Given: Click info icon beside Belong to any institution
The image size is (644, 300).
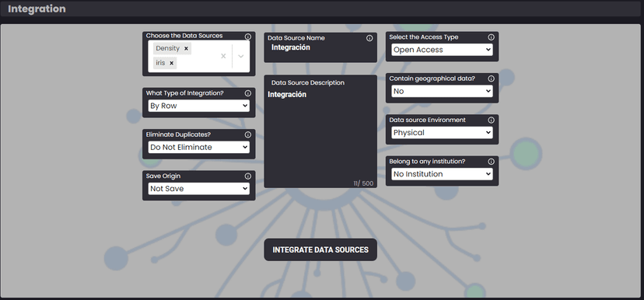Looking at the screenshot, I should pyautogui.click(x=491, y=162).
